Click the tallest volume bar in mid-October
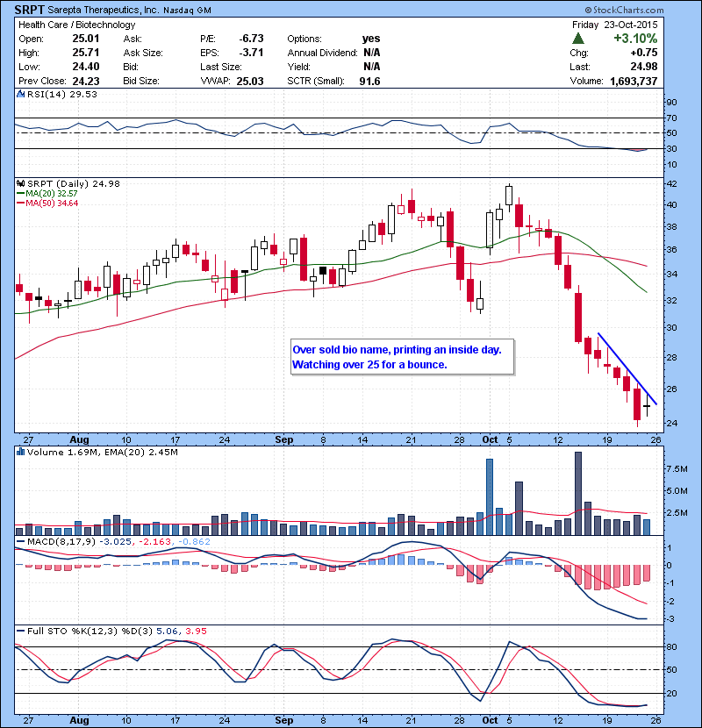The image size is (702, 728). coord(578,494)
